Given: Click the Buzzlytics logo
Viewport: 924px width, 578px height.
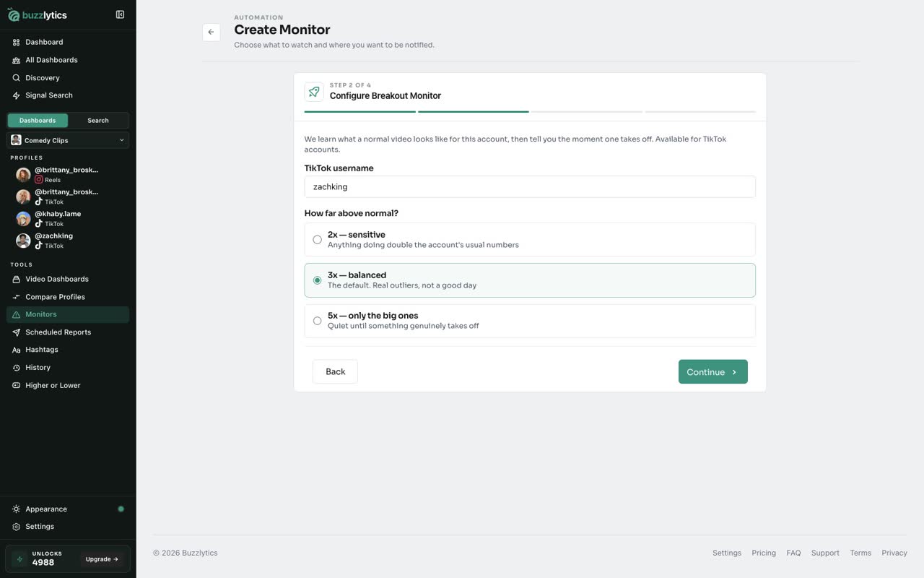Looking at the screenshot, I should 38,15.
